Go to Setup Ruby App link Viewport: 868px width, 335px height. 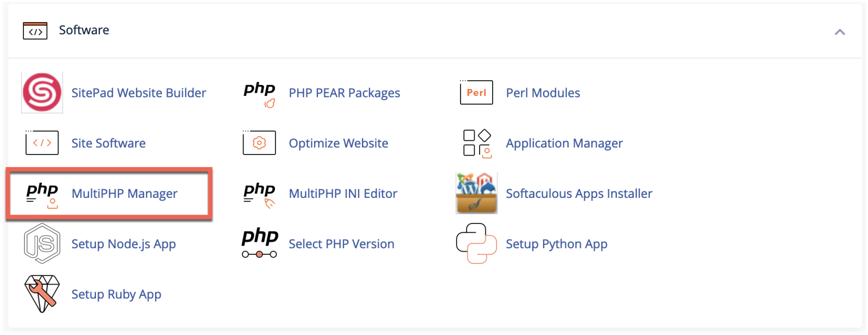point(116,294)
